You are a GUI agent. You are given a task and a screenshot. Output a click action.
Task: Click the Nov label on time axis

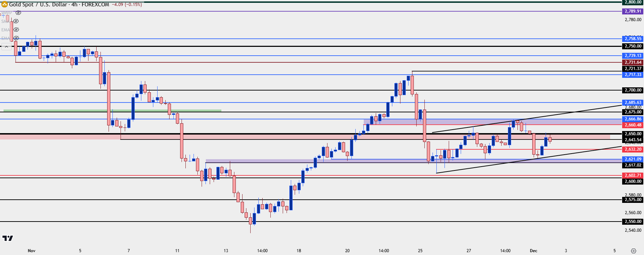[x=31, y=251]
